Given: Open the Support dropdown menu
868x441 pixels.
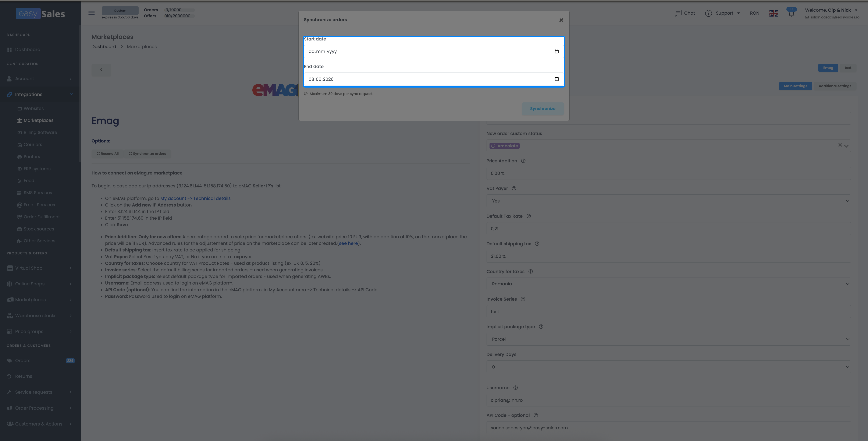Looking at the screenshot, I should 722,13.
